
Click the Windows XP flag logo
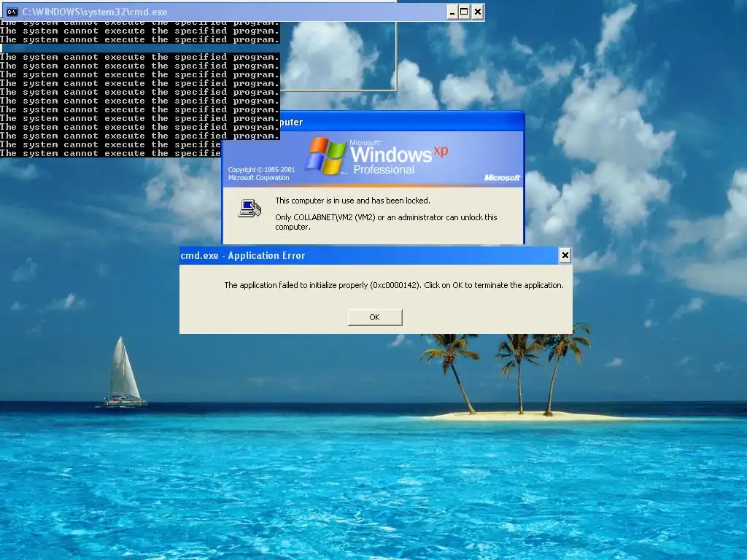pos(326,156)
